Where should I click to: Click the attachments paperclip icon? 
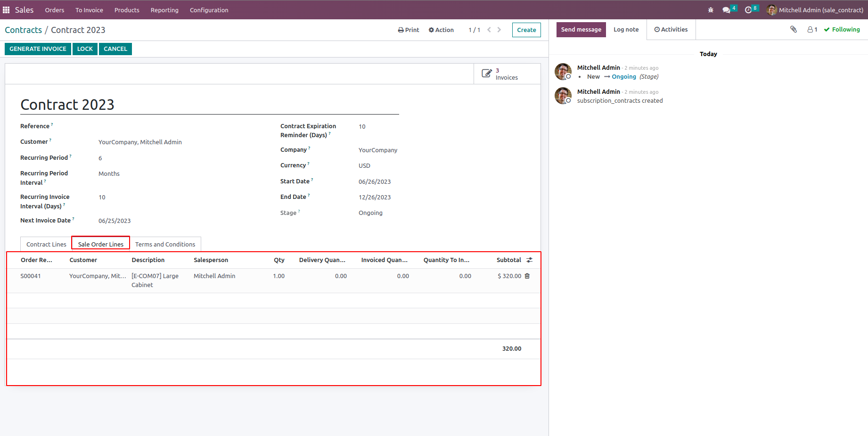point(794,29)
